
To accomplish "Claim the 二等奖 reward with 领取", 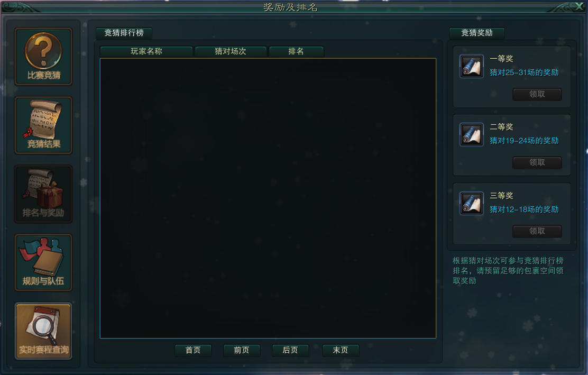I will [x=537, y=162].
